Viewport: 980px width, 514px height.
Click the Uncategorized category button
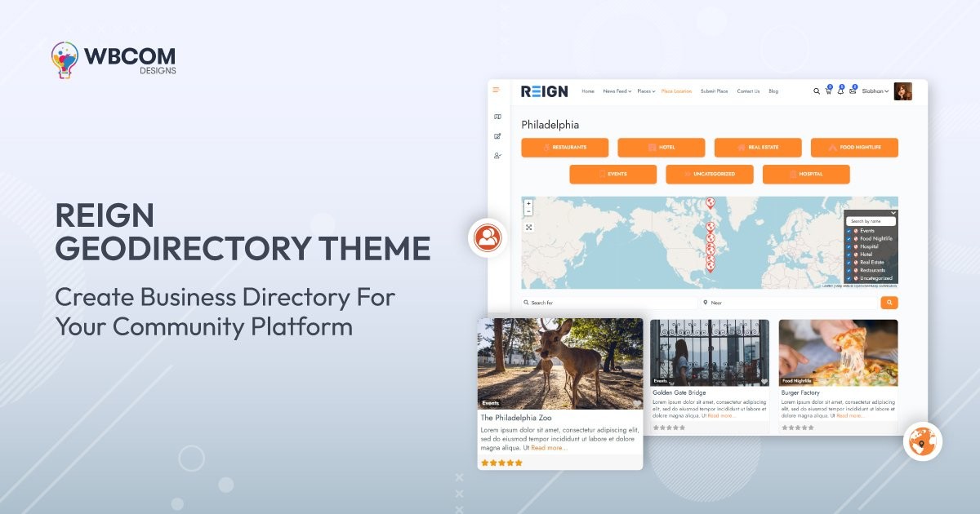coord(710,174)
